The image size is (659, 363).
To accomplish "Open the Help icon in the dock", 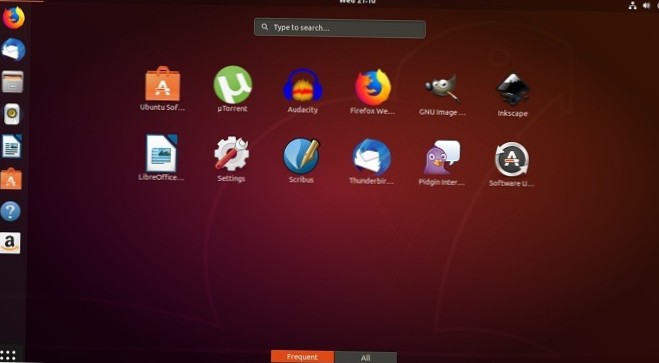I will pos(11,211).
